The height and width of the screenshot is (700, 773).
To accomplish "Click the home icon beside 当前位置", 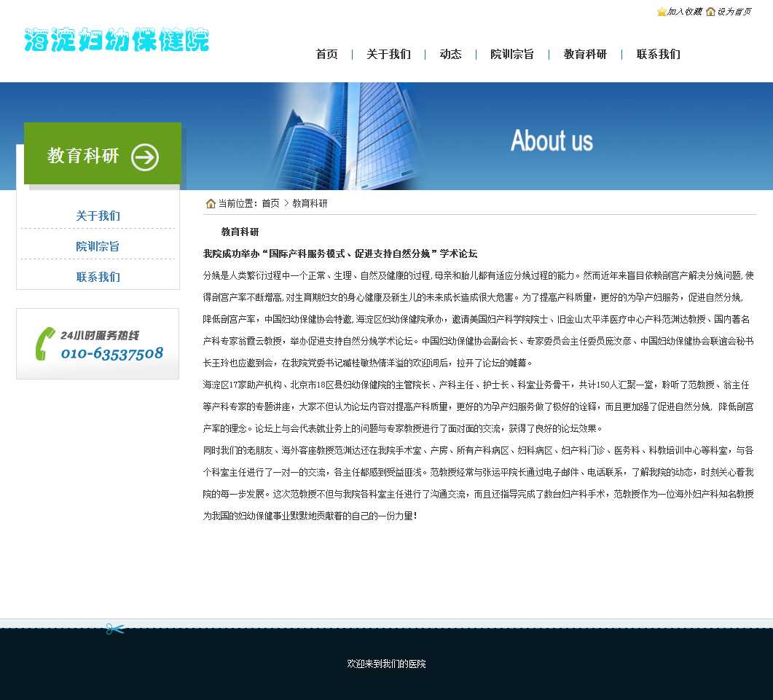I will point(211,203).
